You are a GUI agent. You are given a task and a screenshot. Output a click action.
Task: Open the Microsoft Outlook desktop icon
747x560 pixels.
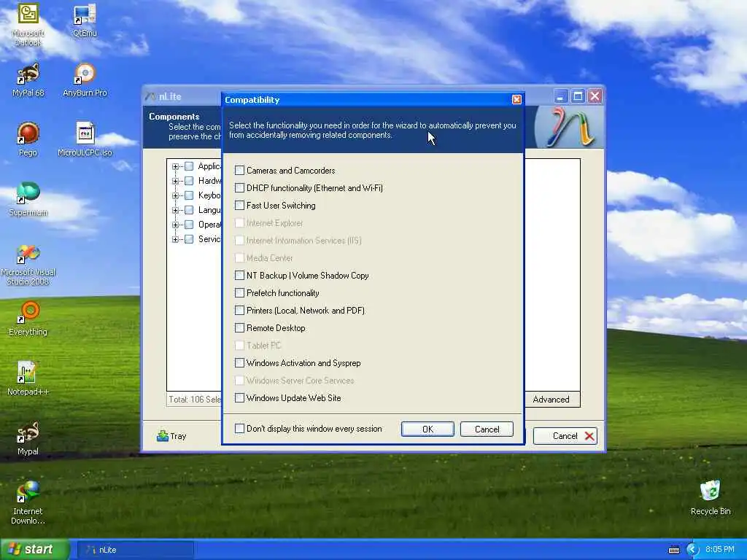click(x=28, y=24)
